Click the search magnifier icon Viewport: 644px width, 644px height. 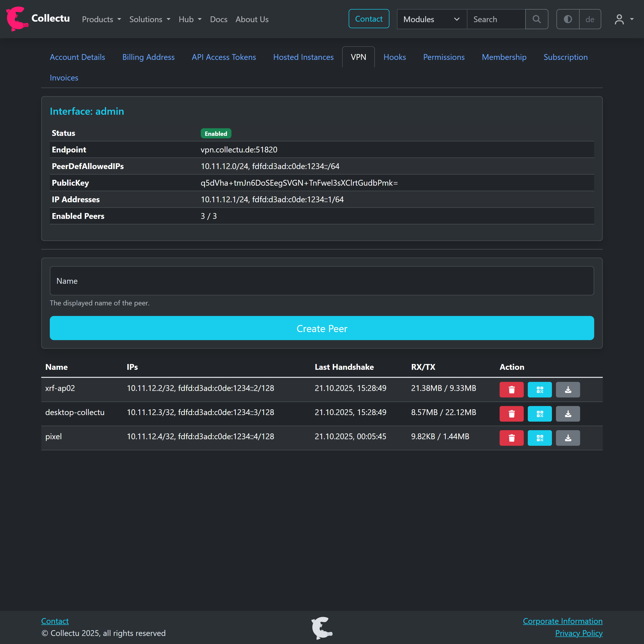(x=536, y=19)
